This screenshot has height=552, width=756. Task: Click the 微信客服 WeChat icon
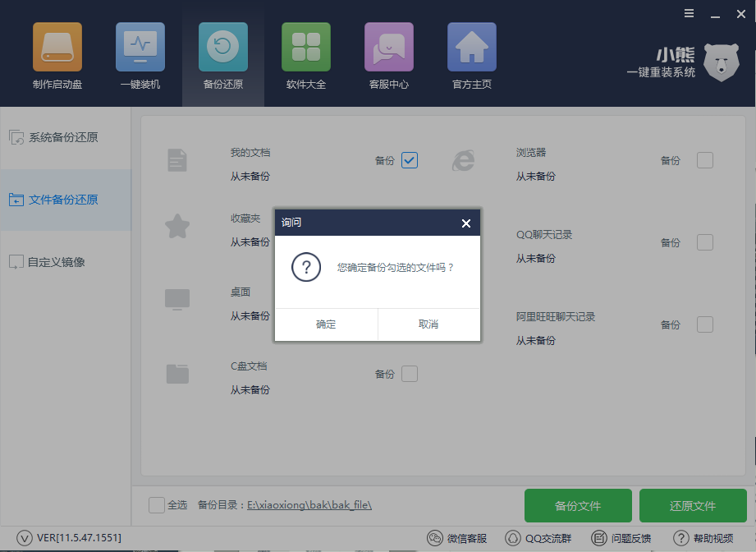(435, 537)
